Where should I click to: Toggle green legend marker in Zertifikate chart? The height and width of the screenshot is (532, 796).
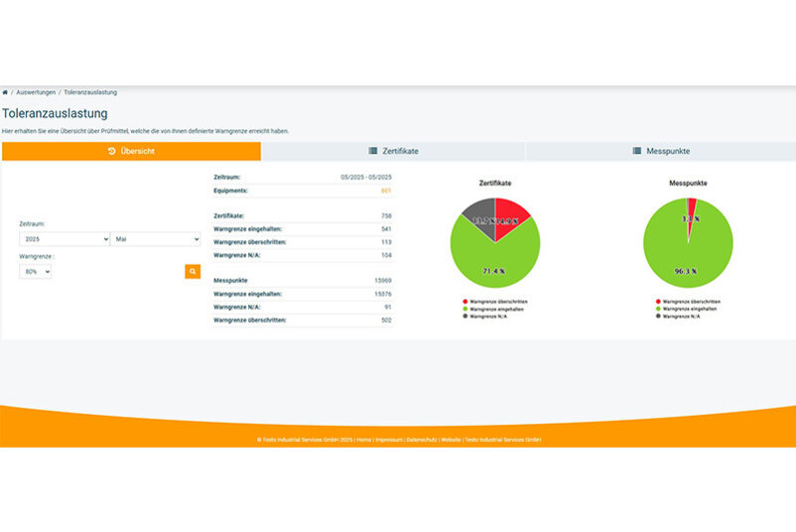[x=464, y=309]
